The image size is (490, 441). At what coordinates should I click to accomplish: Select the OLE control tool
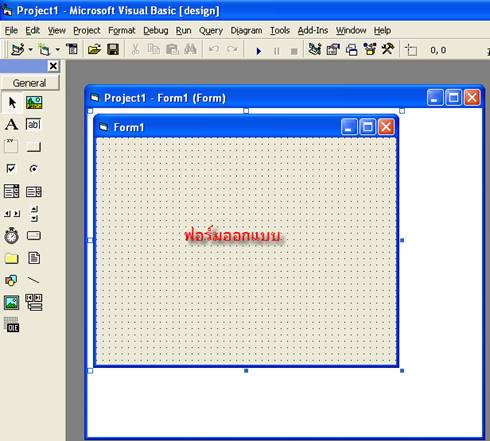[11, 325]
